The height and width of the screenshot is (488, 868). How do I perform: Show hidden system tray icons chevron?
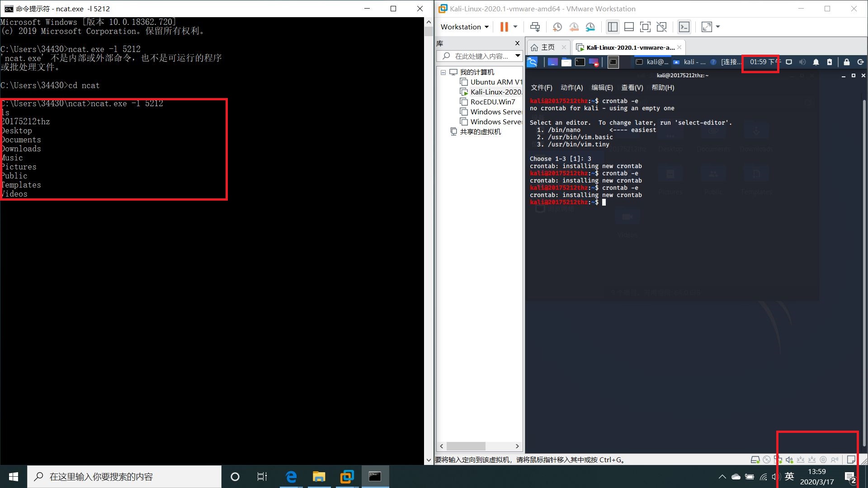coord(722,477)
